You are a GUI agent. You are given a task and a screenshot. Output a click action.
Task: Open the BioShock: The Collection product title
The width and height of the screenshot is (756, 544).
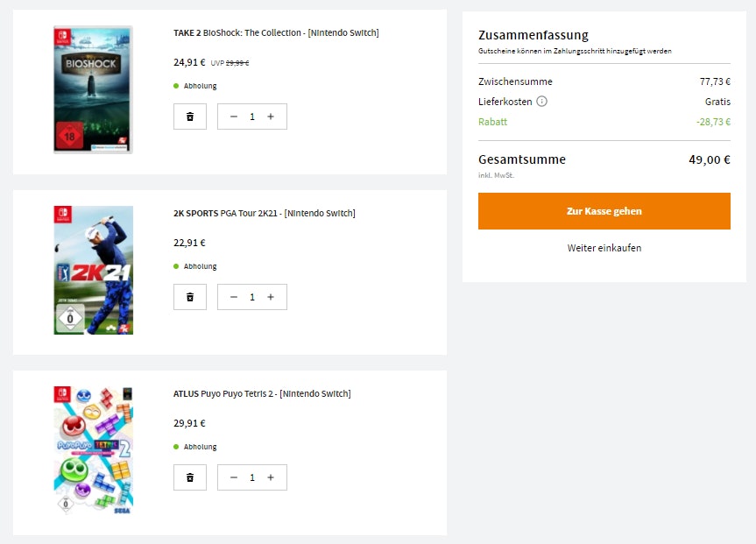[x=276, y=33]
